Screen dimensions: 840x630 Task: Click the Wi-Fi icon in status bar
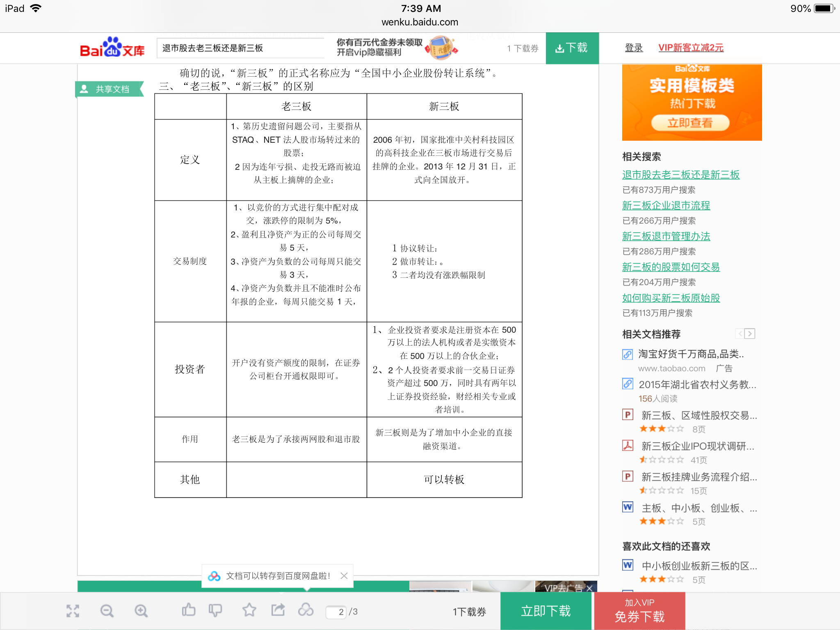pos(36,8)
